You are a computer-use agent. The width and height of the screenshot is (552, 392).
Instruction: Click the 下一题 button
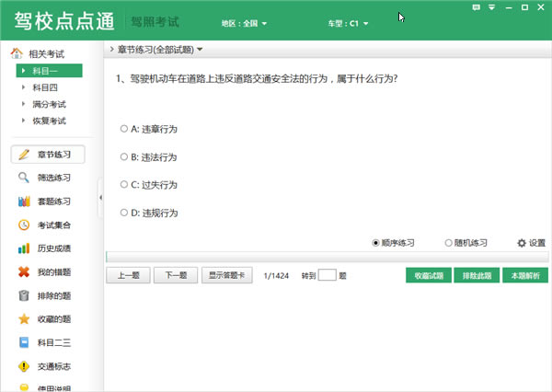tap(175, 275)
